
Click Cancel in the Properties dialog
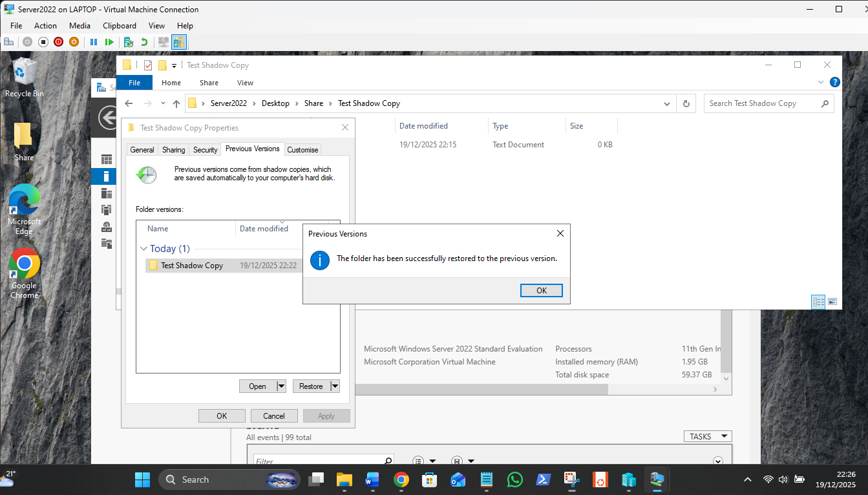[274, 416]
